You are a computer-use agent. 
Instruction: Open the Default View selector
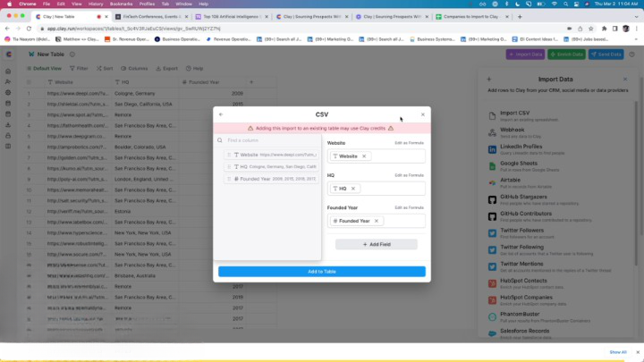click(44, 69)
